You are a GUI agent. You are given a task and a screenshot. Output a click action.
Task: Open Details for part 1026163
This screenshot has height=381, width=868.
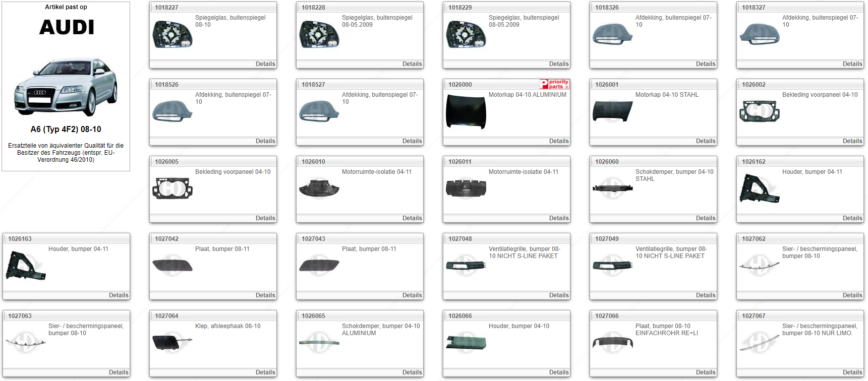[x=119, y=295]
